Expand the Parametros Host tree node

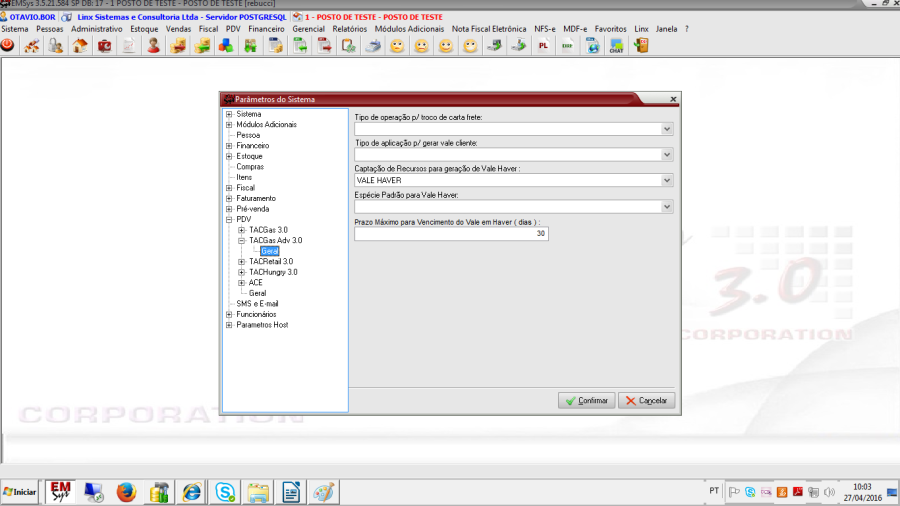pos(229,325)
